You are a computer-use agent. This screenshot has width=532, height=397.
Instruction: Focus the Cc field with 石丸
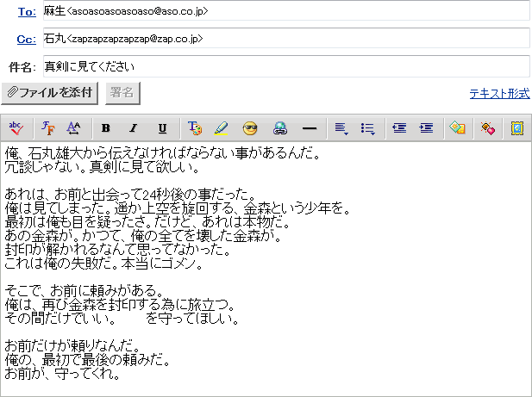[x=286, y=38]
